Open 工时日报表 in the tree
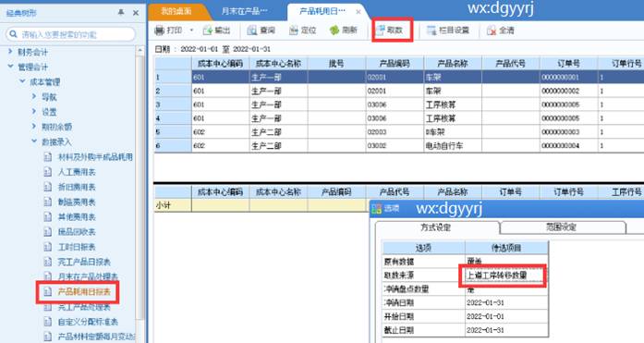The image size is (644, 343). [x=77, y=247]
